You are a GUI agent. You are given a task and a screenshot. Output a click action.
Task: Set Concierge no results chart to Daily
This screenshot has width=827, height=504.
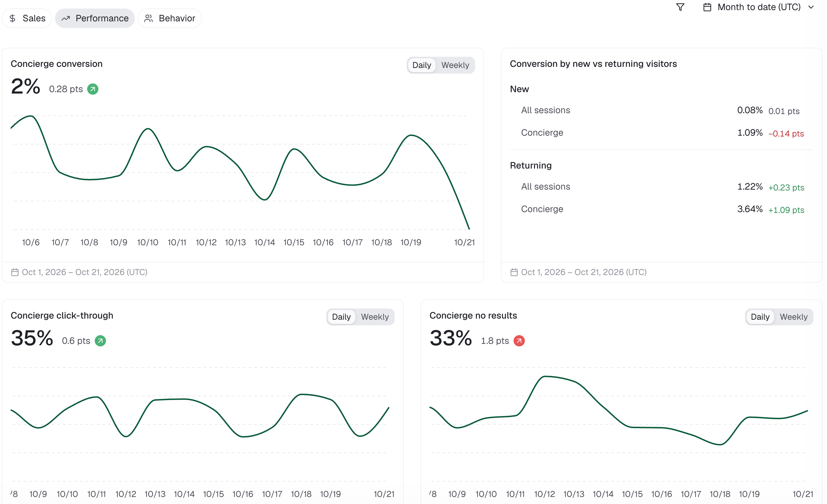(x=760, y=317)
